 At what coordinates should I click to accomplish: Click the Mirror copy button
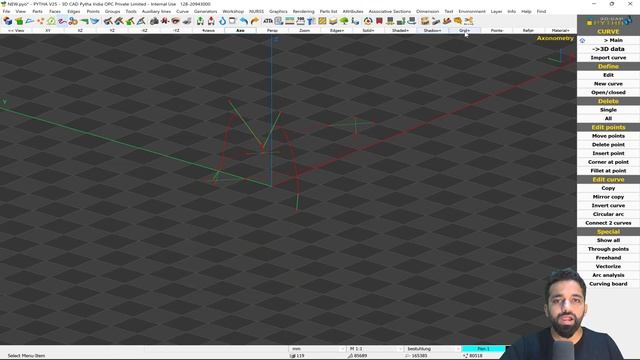coord(608,197)
